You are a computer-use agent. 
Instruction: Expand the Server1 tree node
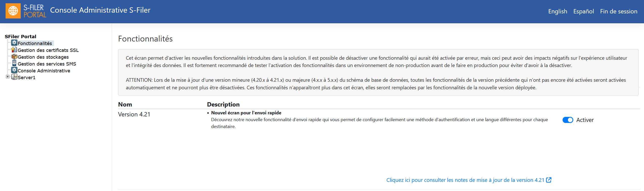8,77
